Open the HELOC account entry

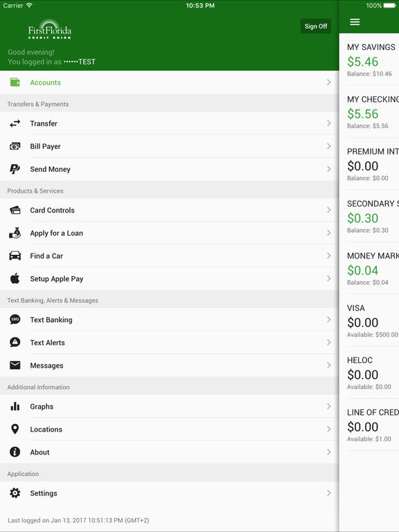[369, 373]
